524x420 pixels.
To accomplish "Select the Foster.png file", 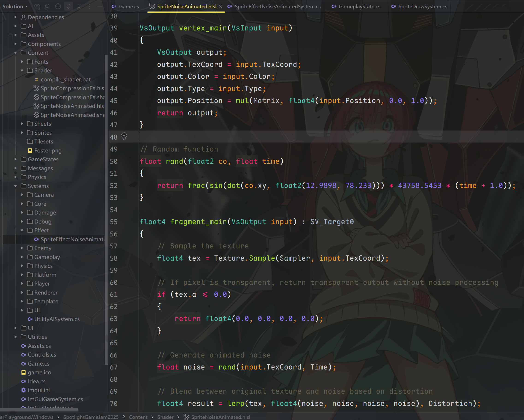I will 48,151.
